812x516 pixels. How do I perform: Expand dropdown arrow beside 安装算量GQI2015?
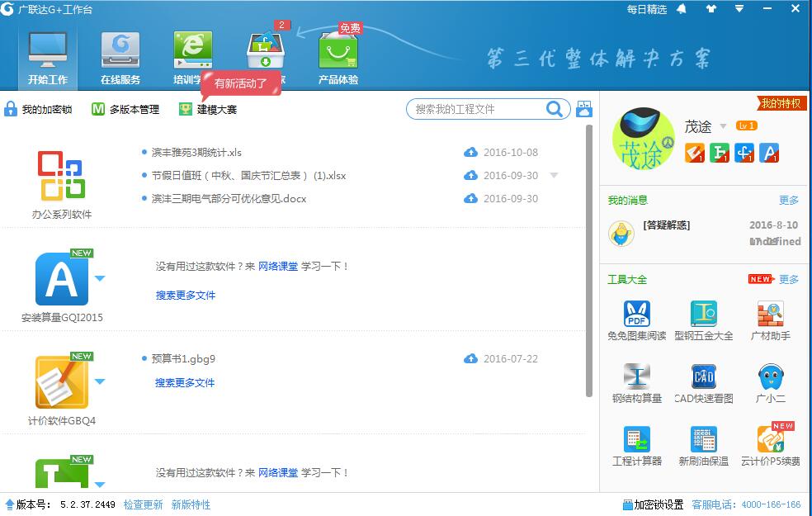[100, 279]
